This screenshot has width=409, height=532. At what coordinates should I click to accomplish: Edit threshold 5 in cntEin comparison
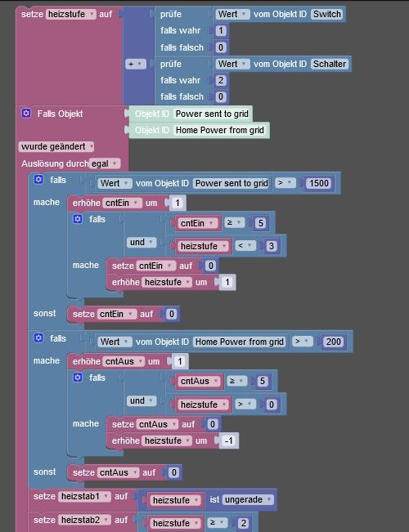click(261, 223)
